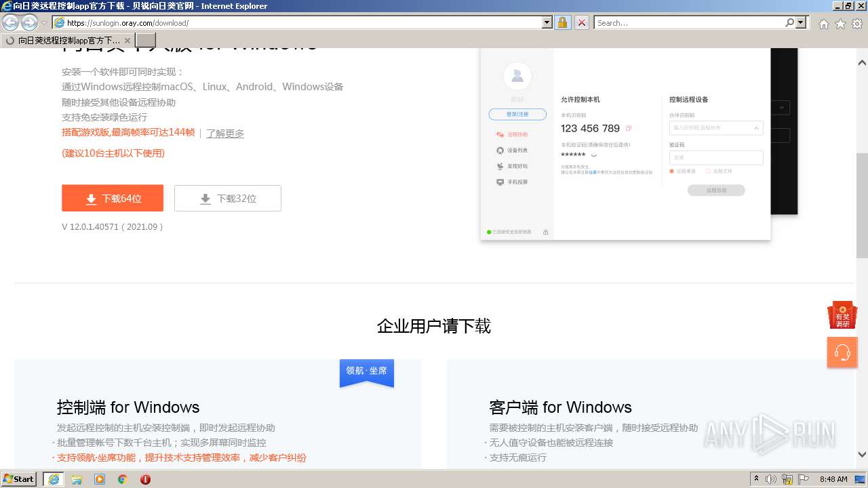Copy the 123 456 789 code icon
Screen dimensions: 868x488
[x=629, y=128]
